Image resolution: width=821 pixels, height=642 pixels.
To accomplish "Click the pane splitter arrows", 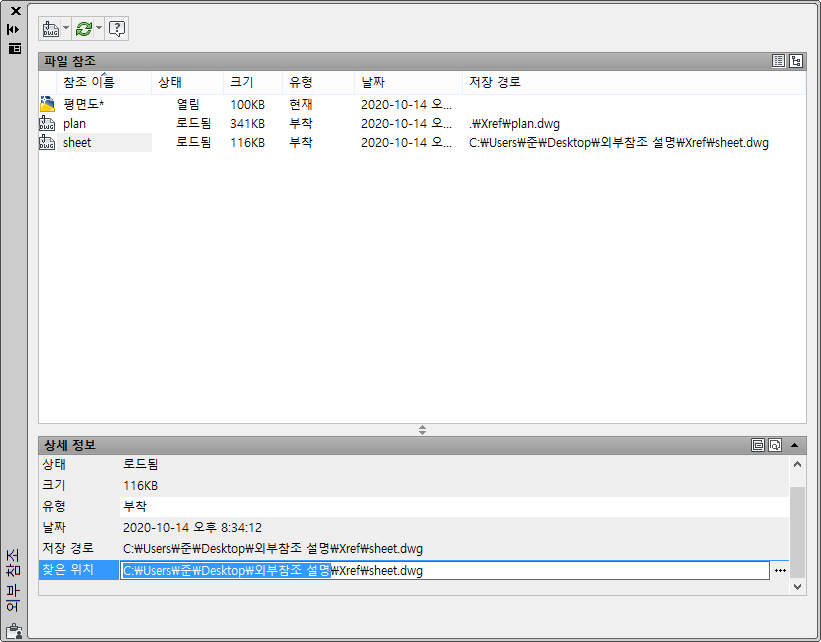I will (x=422, y=430).
